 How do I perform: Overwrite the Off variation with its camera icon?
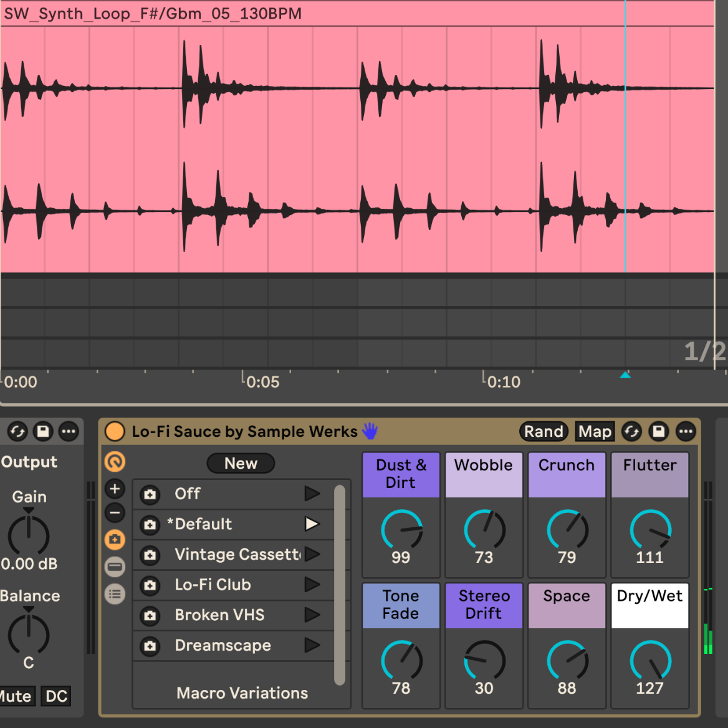(150, 494)
